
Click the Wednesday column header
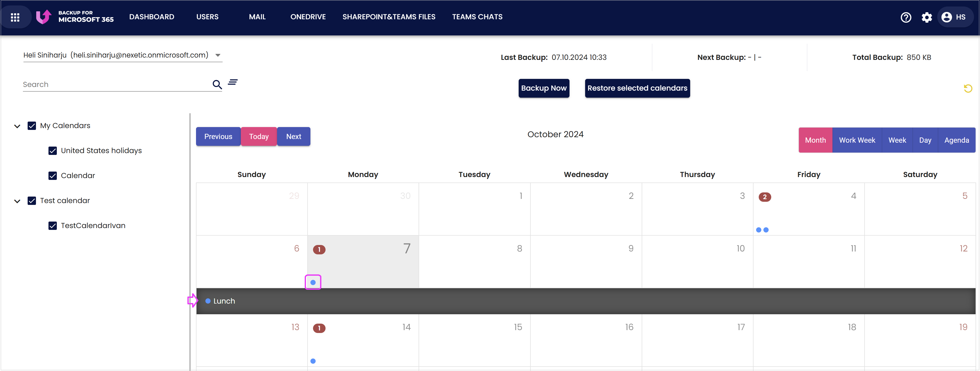coord(586,174)
